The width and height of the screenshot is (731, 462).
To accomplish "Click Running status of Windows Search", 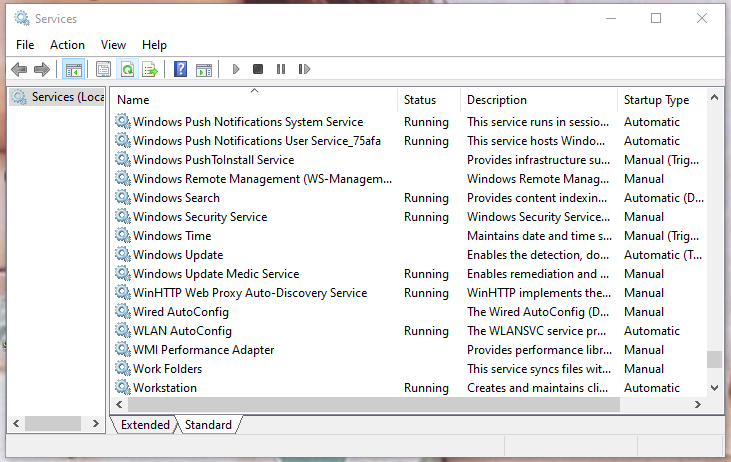I will point(426,198).
